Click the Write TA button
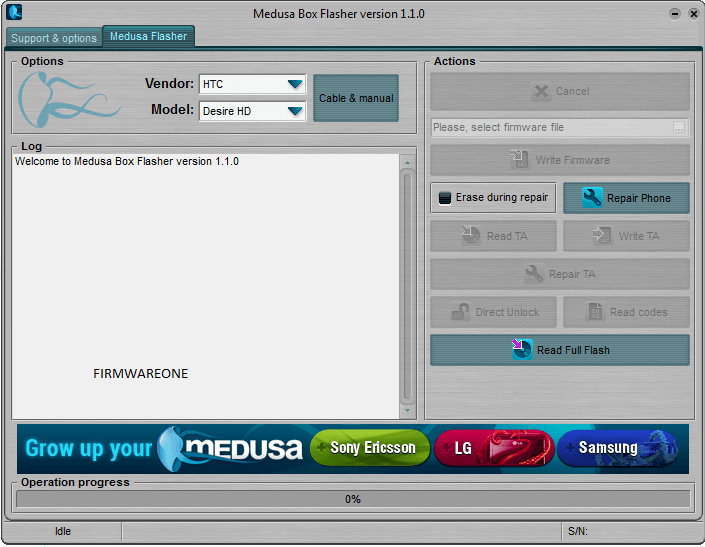 tap(626, 236)
